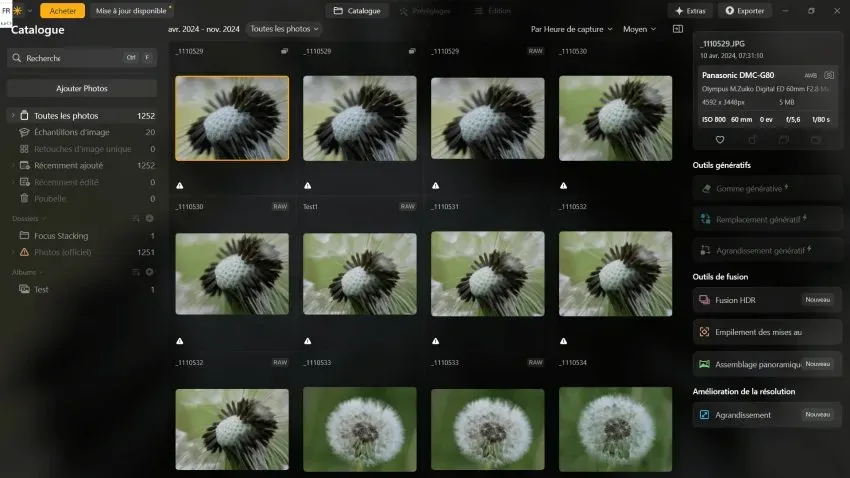The image size is (850, 478).
Task: Open the Extras menu
Action: [690, 11]
